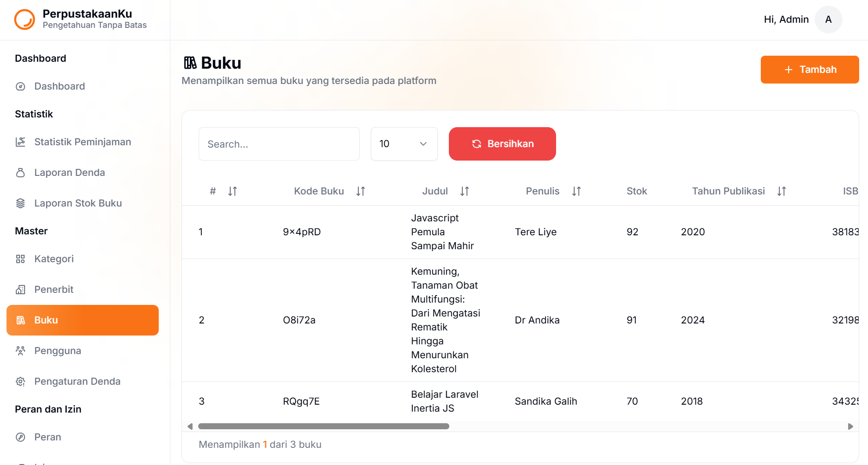This screenshot has height=465, width=868.
Task: Click the orange Tambah button
Action: (x=810, y=70)
